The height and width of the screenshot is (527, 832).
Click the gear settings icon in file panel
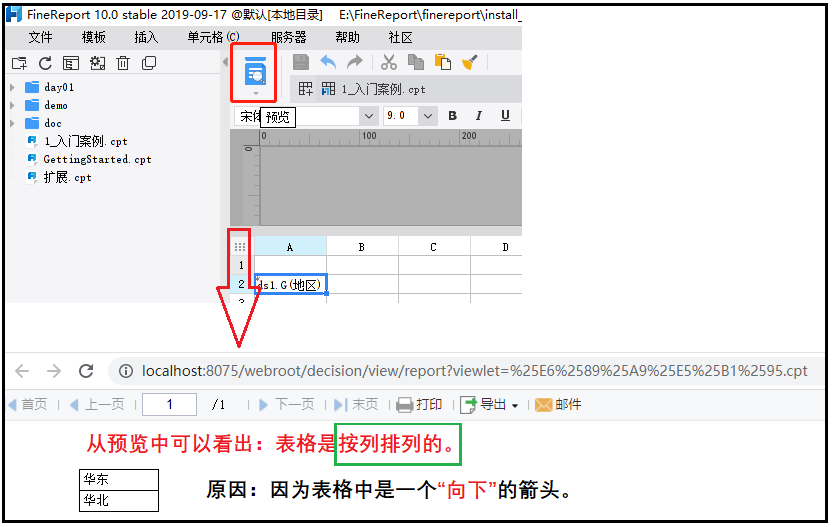(x=97, y=63)
